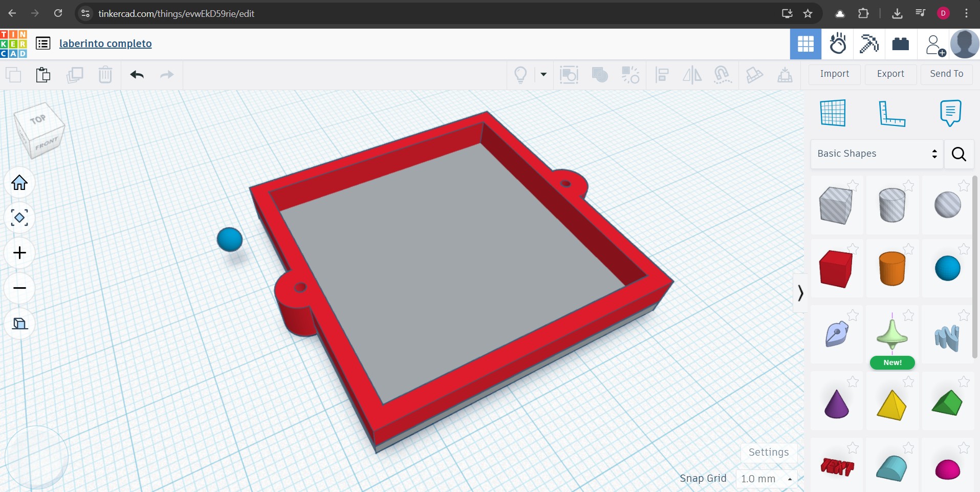980x492 pixels.
Task: Click the TOP face of view cube
Action: coord(38,120)
